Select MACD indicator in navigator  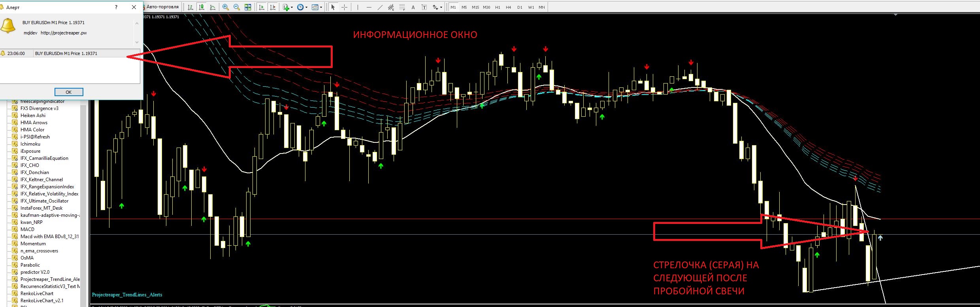tap(27, 229)
